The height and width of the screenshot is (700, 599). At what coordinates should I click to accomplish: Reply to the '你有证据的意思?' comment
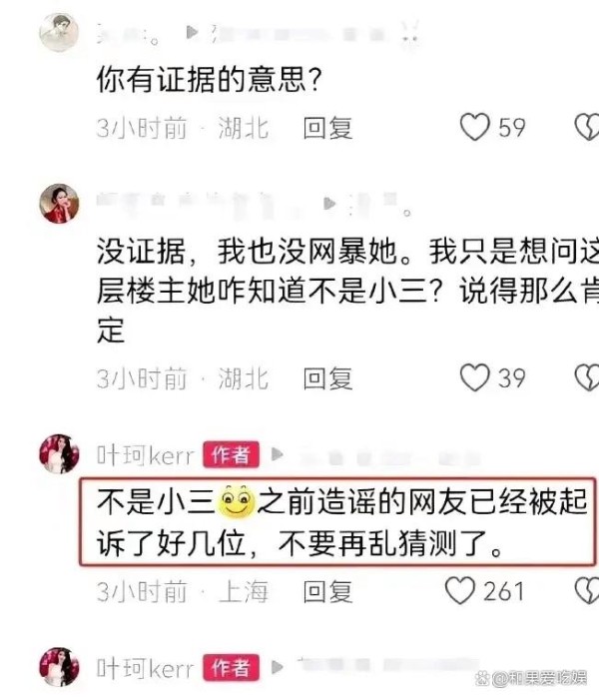click(x=328, y=128)
